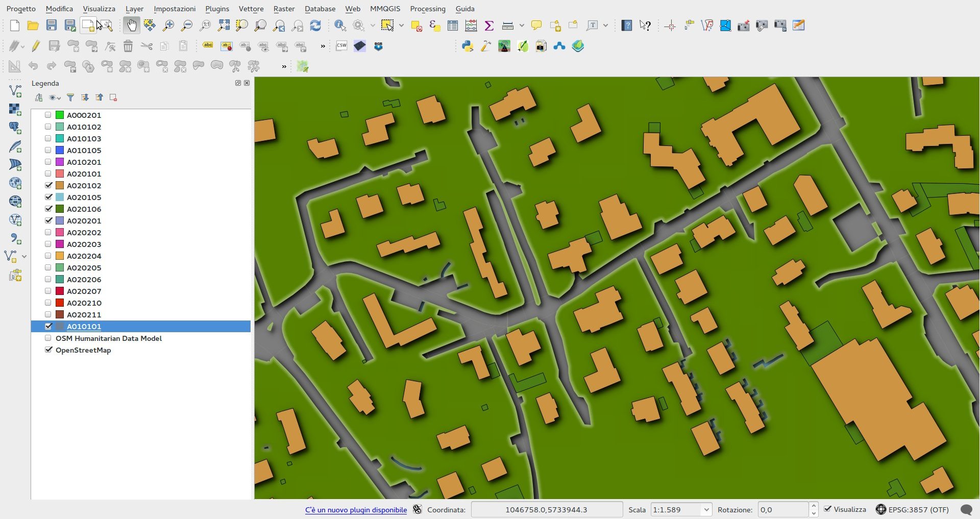Click the Refresh map icon

coord(315,25)
